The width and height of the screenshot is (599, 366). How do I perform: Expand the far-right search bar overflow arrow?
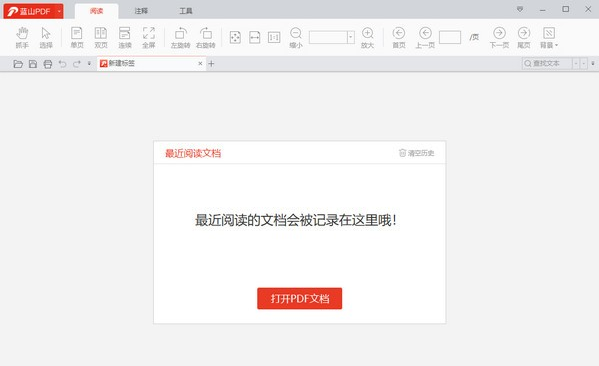593,63
